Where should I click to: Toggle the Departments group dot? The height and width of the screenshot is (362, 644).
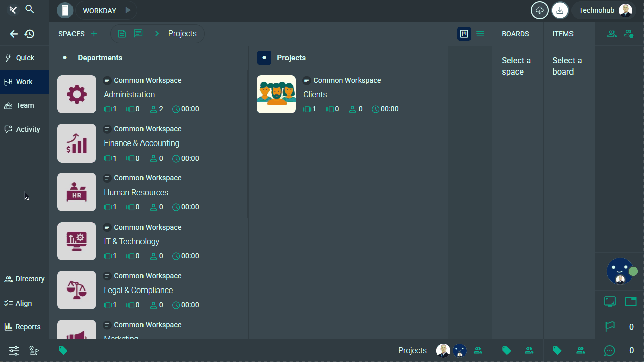(65, 58)
